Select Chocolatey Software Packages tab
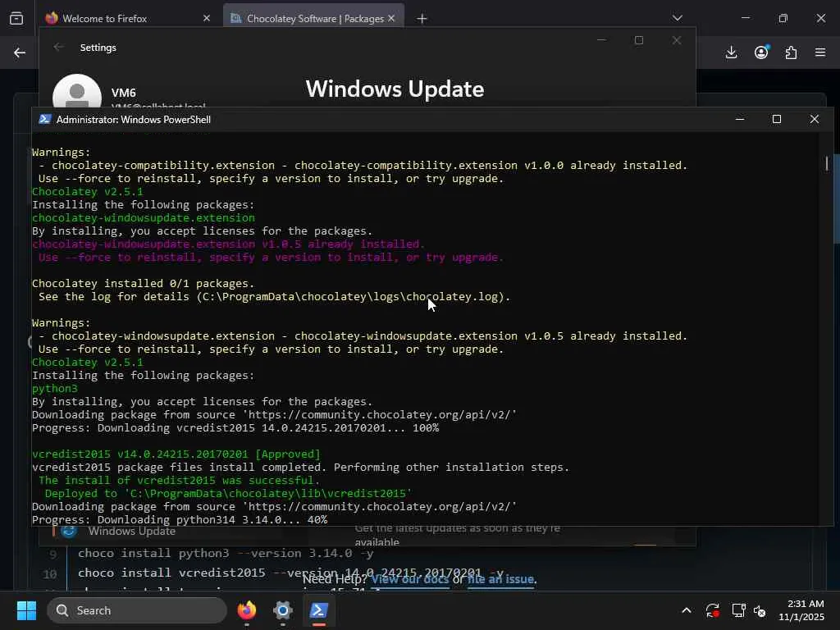 [313, 18]
